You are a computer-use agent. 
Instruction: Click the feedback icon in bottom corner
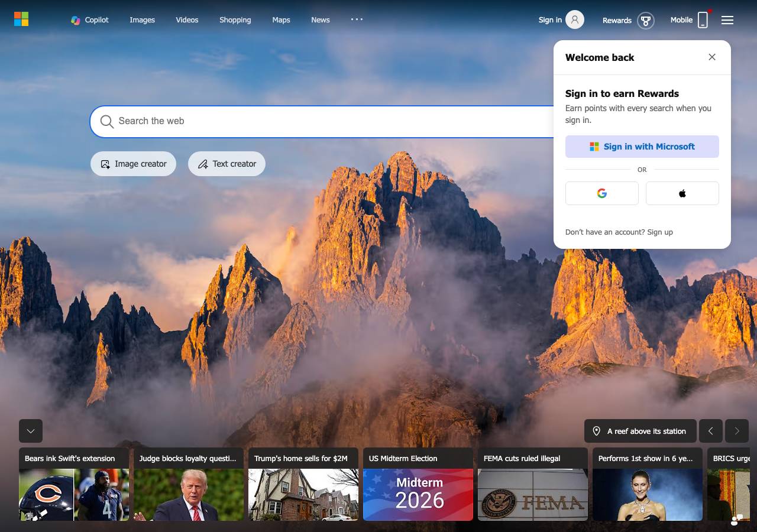click(x=737, y=520)
